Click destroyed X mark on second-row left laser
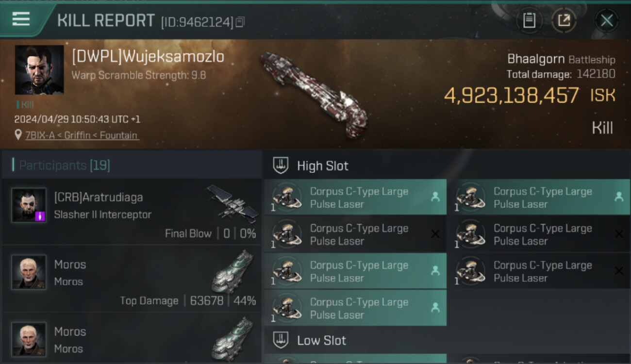The height and width of the screenshot is (364, 631). (435, 234)
